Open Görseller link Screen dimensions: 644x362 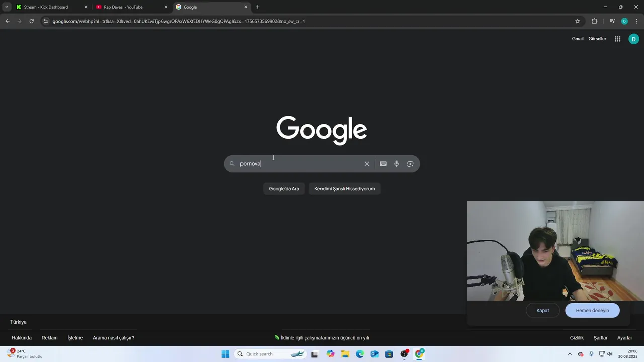(x=597, y=39)
